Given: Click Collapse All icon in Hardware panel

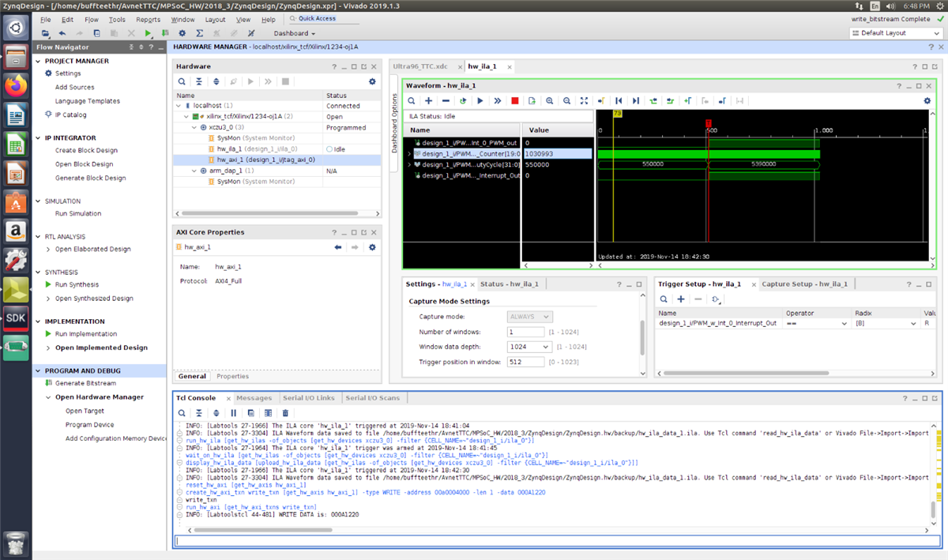Looking at the screenshot, I should (198, 81).
